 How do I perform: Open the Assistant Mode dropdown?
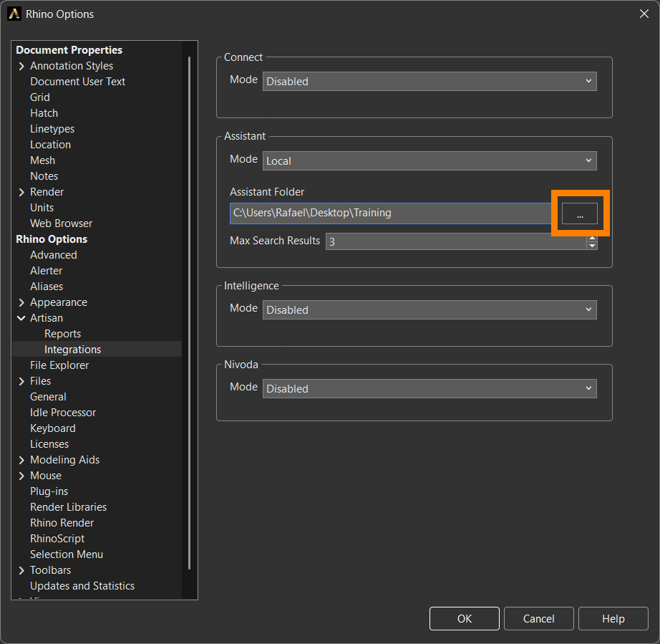[429, 160]
